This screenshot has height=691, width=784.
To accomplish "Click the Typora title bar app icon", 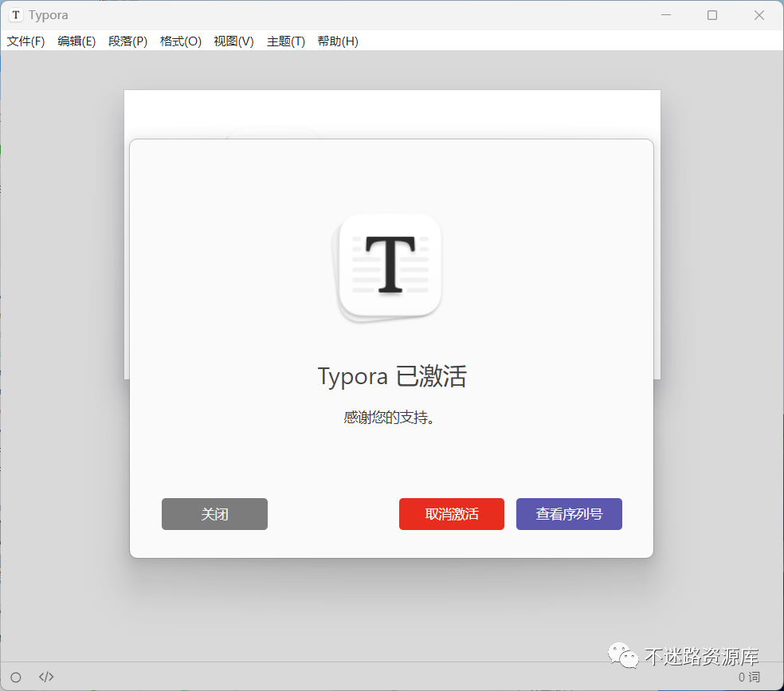I will coord(16,15).
